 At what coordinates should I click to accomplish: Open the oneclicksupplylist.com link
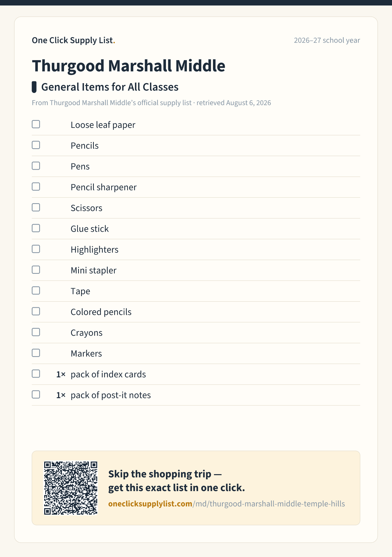coord(227,504)
